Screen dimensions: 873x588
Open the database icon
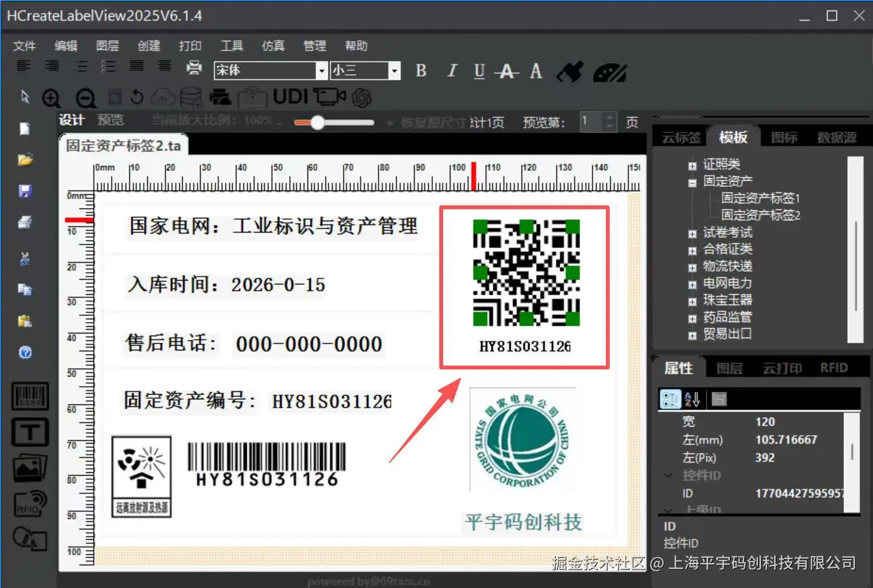coord(191,97)
